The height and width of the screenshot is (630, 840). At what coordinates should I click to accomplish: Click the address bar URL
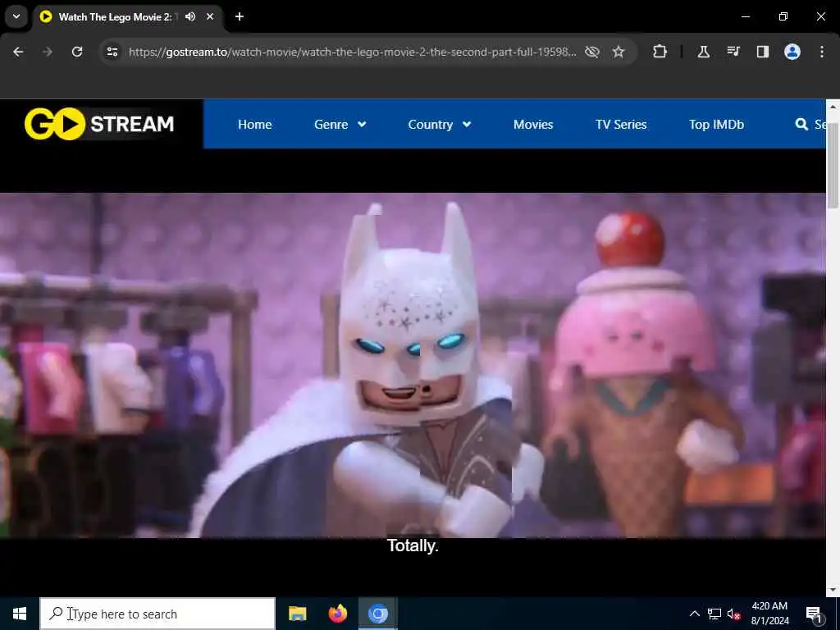[x=352, y=52]
